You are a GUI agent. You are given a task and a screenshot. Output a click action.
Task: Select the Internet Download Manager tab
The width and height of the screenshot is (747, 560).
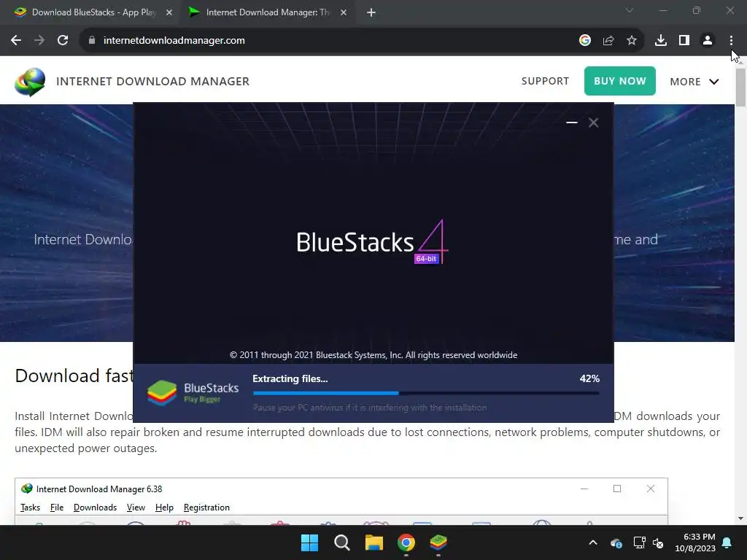[x=267, y=12]
